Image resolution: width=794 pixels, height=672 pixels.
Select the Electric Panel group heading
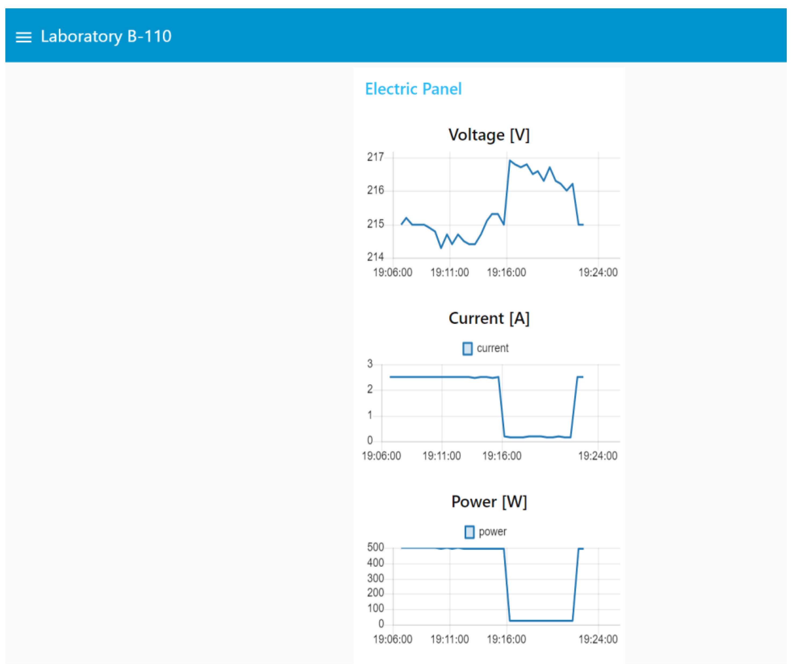413,89
